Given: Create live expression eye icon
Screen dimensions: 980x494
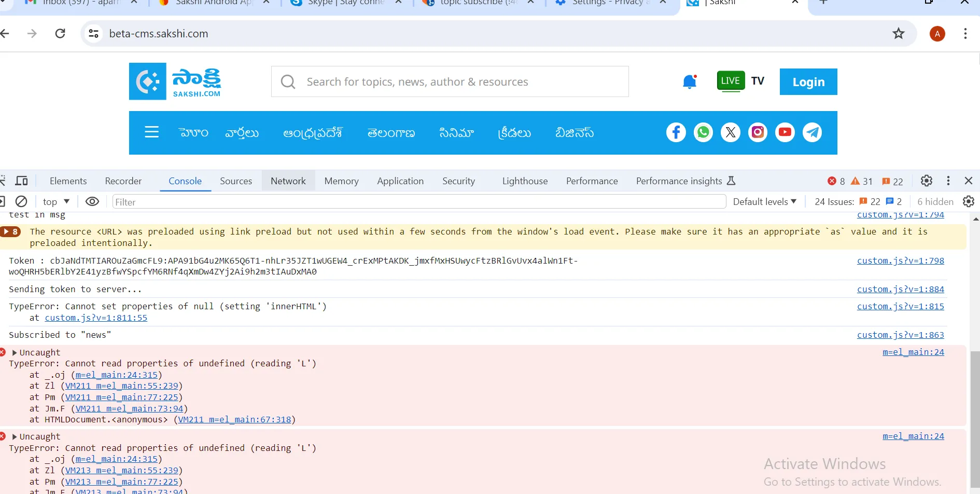Looking at the screenshot, I should pos(92,201).
